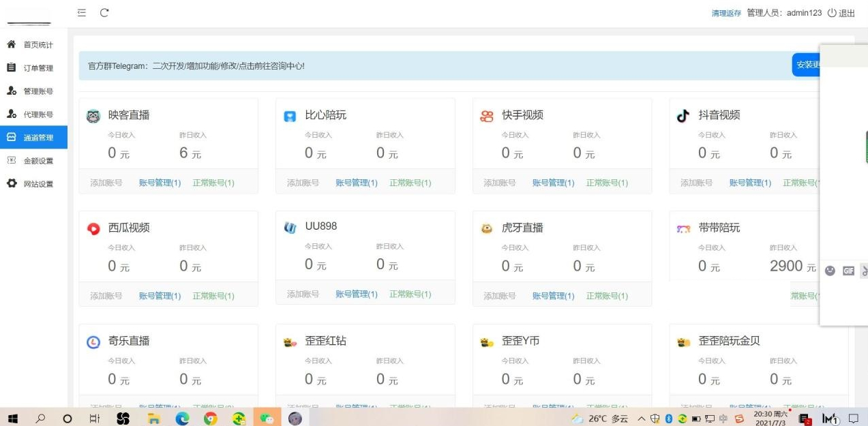Click the GIF icon in chat window

(848, 271)
